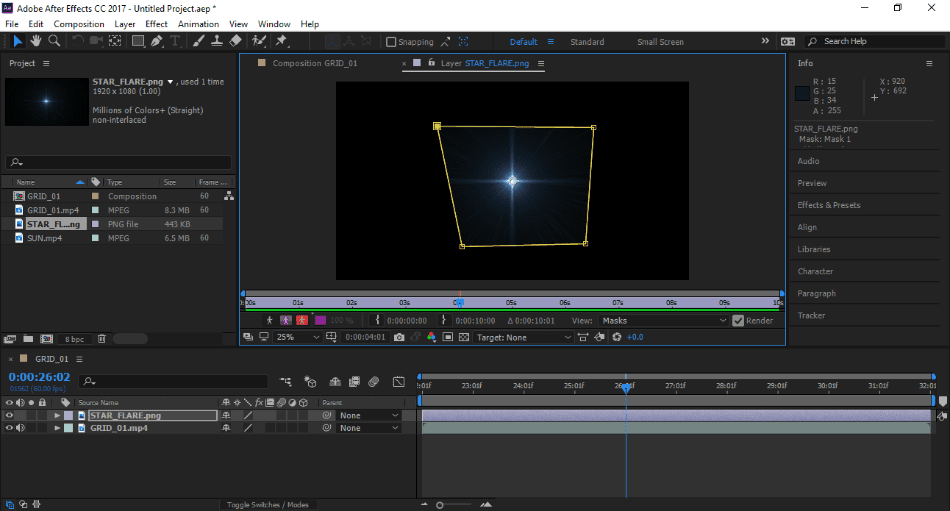Screen dimensions: 950x511
Task: Click Toggle Switches / Modes button
Action: 268,504
